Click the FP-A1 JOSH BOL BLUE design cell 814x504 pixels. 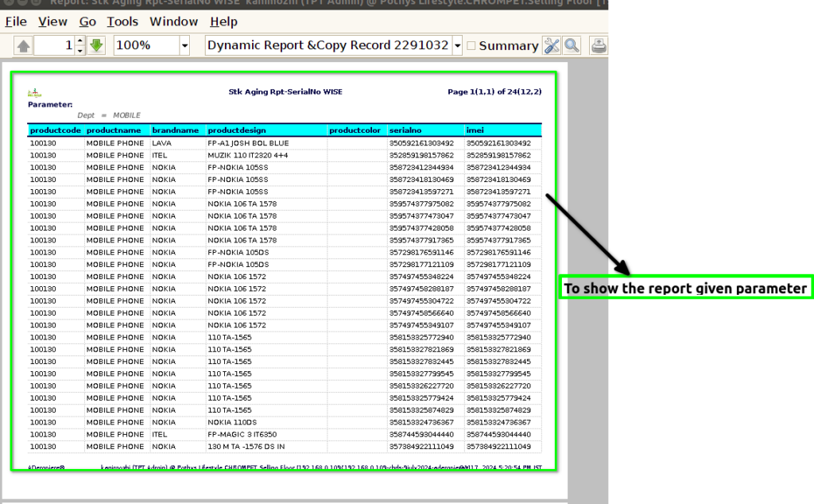pyautogui.click(x=248, y=143)
